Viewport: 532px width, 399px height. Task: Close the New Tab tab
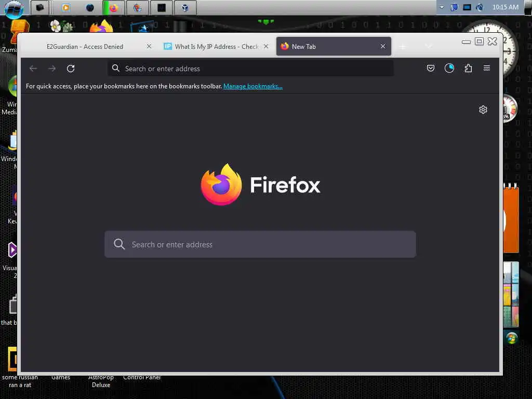pos(383,46)
